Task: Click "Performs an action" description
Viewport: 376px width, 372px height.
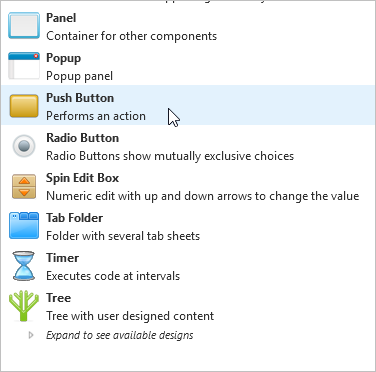Action: tap(96, 116)
